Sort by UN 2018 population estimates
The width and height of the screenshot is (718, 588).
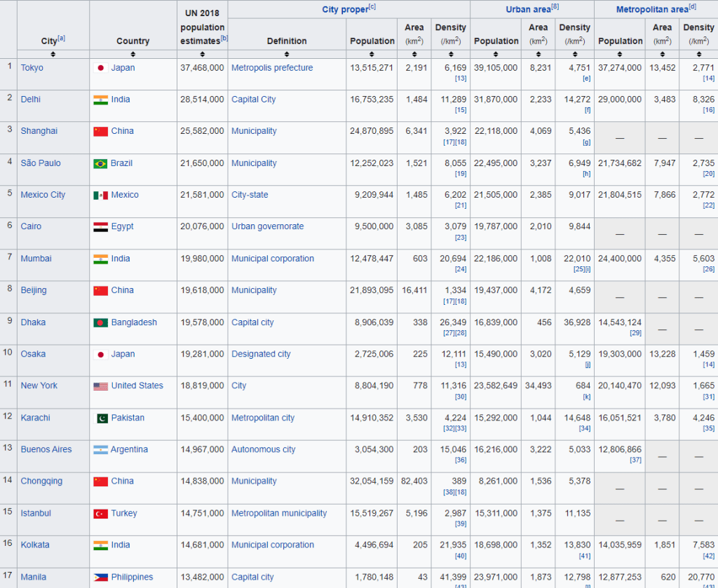click(x=202, y=53)
